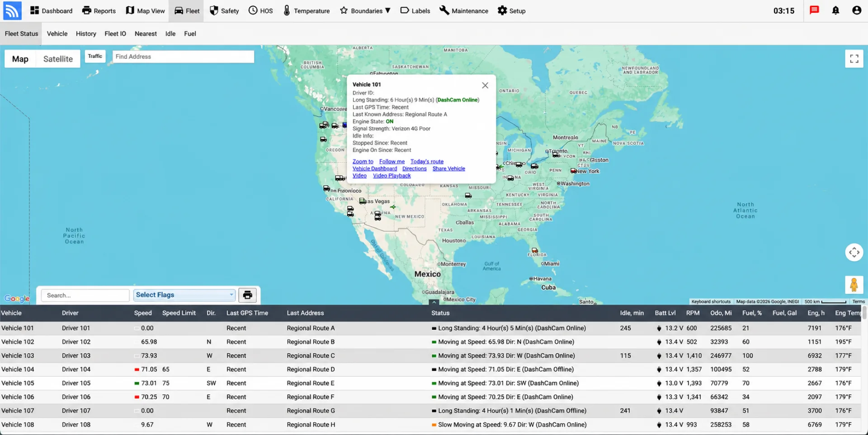The image size is (868, 435).
Task: Click the truck marker near Florida
Action: click(x=535, y=250)
